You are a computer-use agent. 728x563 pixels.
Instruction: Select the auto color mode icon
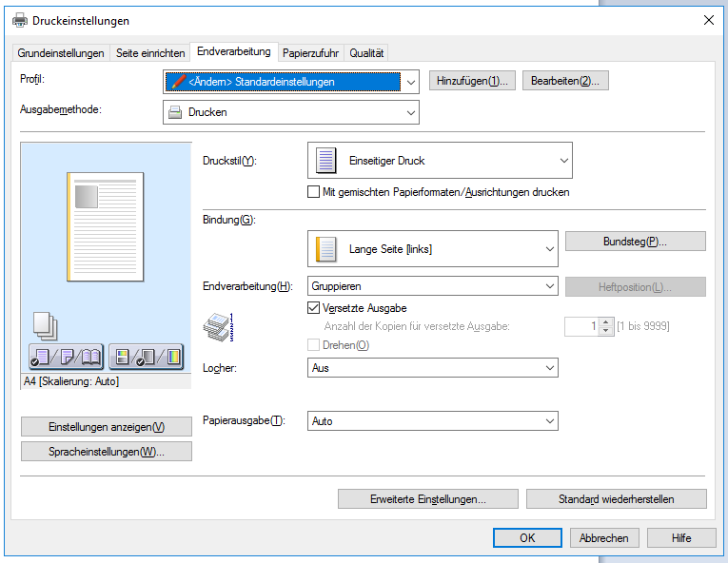coord(123,358)
